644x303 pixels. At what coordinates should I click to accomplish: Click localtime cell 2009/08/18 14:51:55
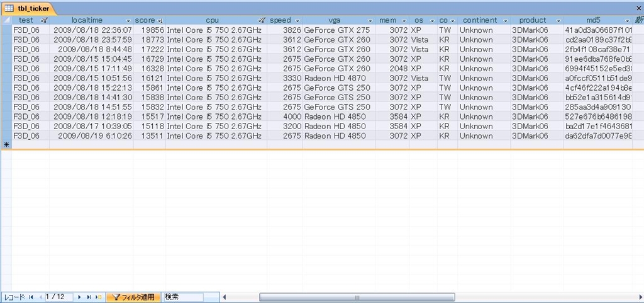pyautogui.click(x=91, y=107)
